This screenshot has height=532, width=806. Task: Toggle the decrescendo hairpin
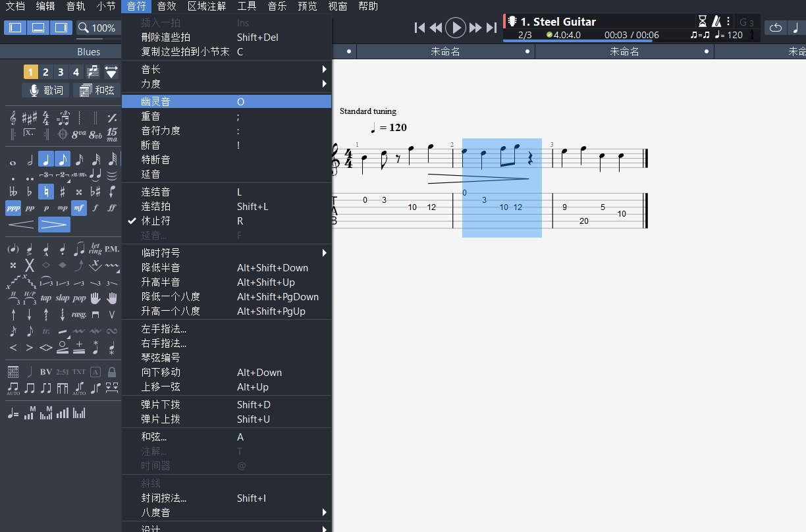(54, 225)
